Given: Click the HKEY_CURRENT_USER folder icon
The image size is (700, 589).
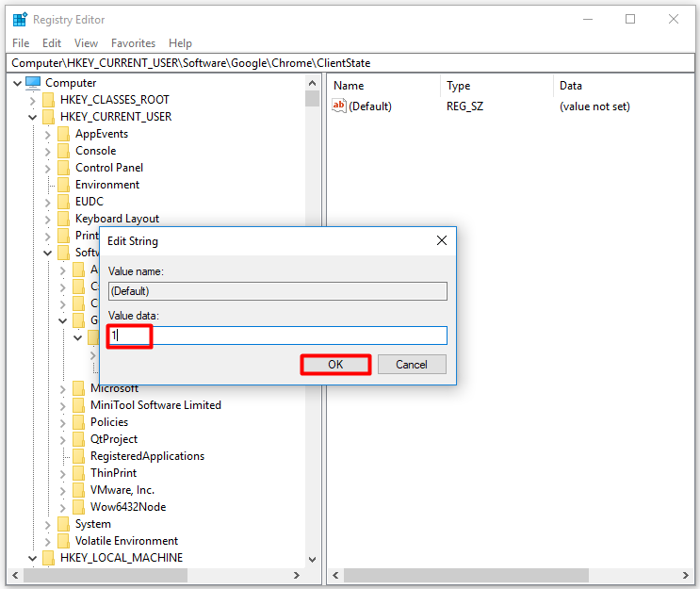Looking at the screenshot, I should (x=48, y=117).
